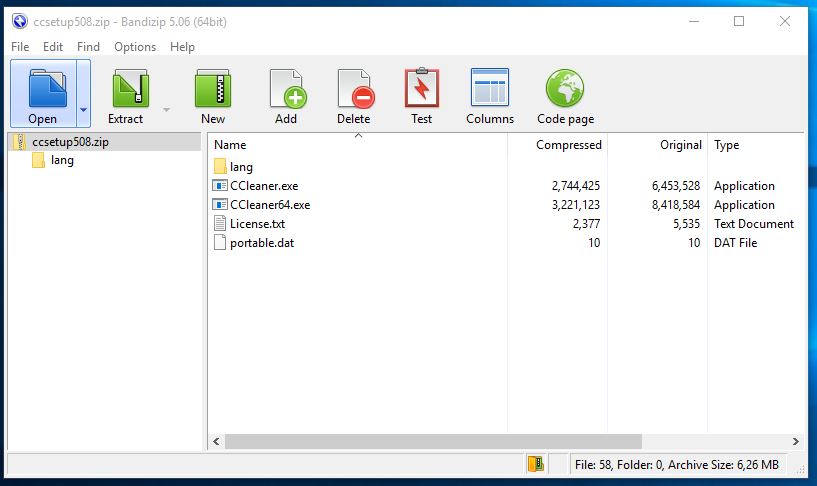
Task: Open the Extract options dropdown arrow
Action: [166, 109]
